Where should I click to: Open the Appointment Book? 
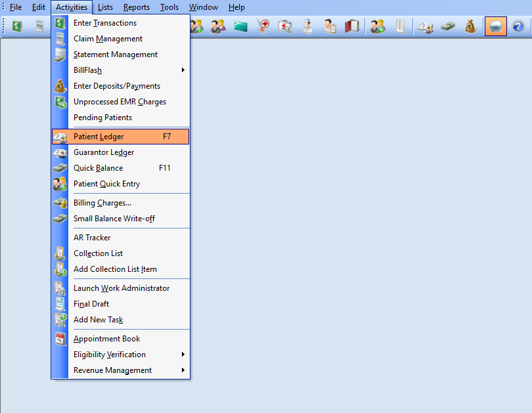107,339
